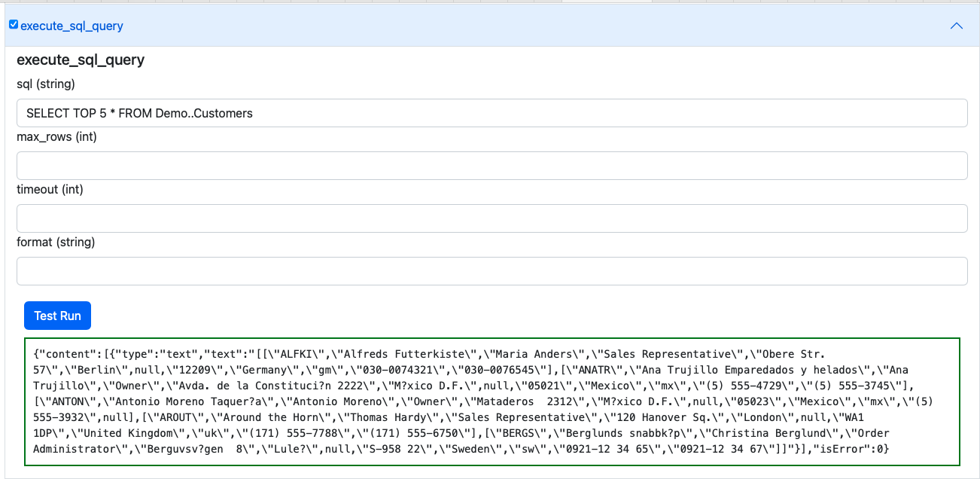Activate the timeout (int) input field
Screen dimensions: 980x479
(492, 218)
